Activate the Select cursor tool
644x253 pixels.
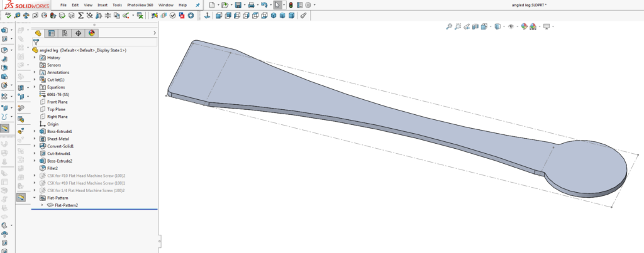(x=278, y=5)
